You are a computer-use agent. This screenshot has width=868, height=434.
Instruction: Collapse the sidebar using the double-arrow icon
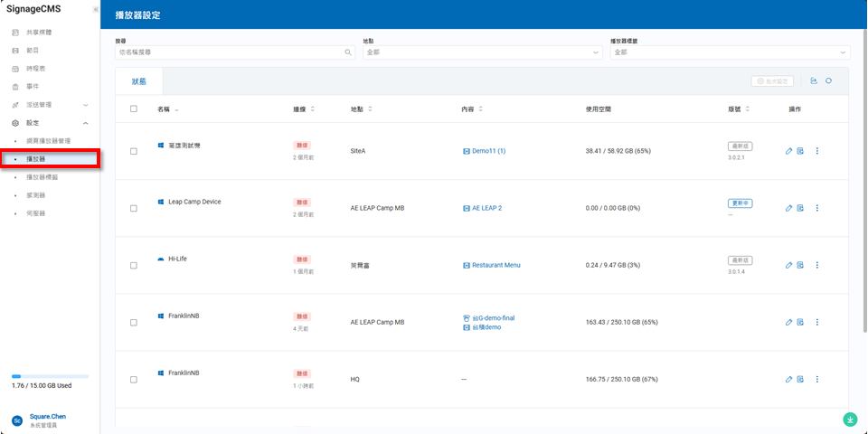point(96,9)
